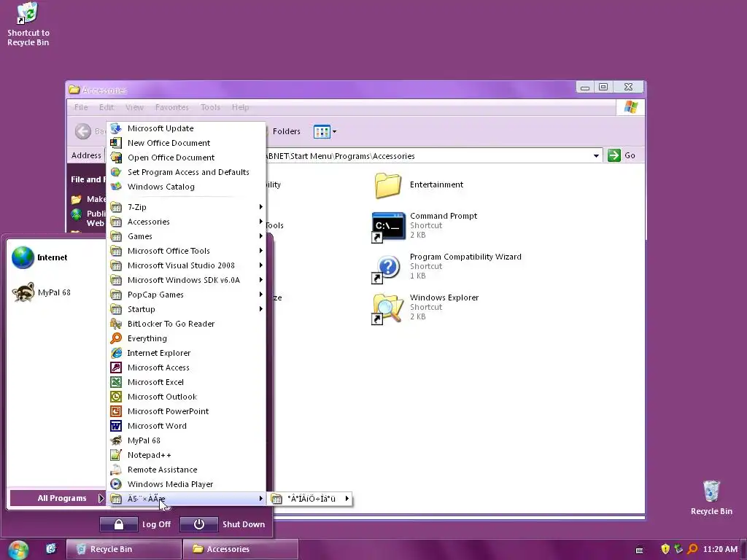Click the orange magnifier tray icon
747x560 pixels.
pyautogui.click(x=693, y=549)
